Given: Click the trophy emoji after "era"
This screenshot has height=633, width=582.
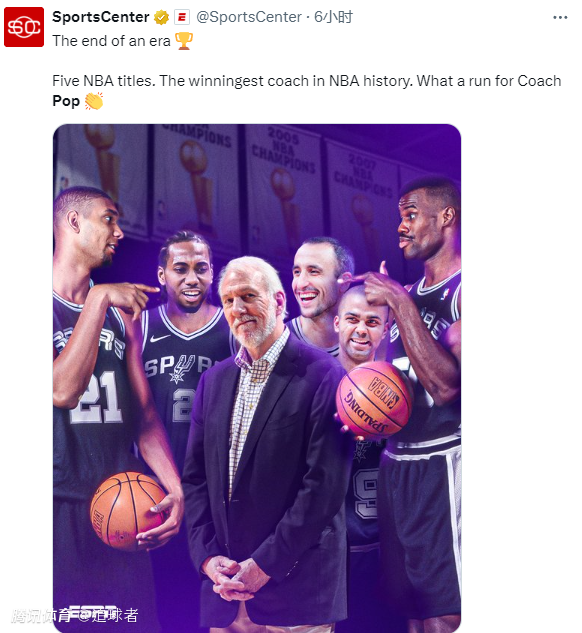Looking at the screenshot, I should click(184, 41).
